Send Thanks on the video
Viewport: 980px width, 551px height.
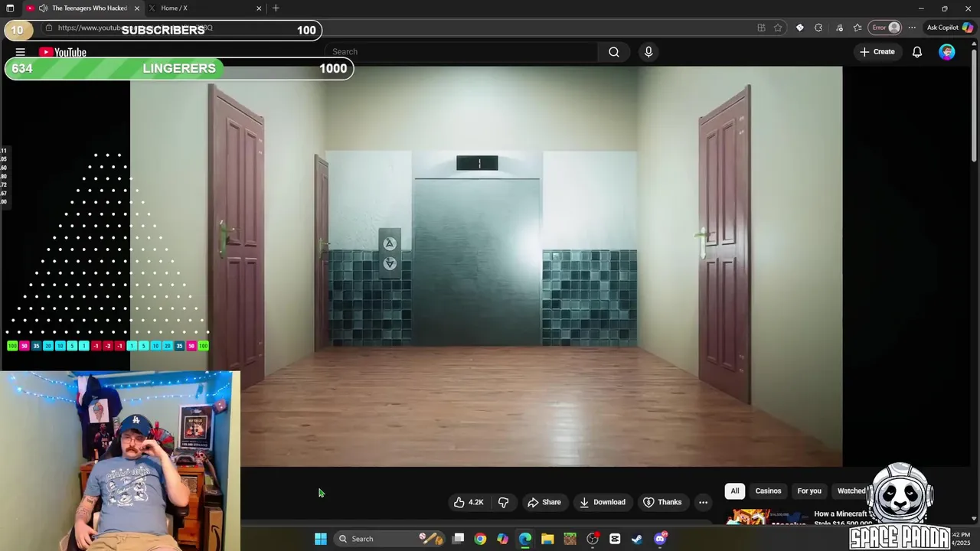coord(662,502)
